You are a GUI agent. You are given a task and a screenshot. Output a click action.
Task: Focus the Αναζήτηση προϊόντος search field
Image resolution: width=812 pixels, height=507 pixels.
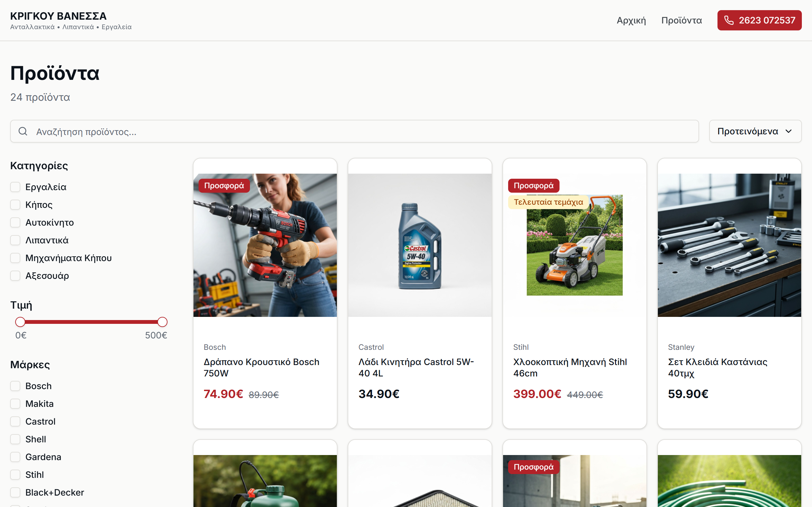pos(354,131)
